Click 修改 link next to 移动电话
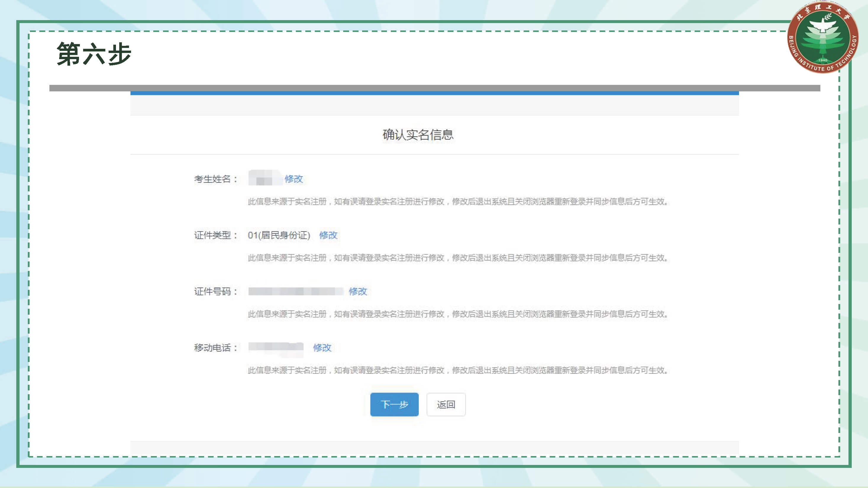The image size is (868, 488). click(322, 348)
